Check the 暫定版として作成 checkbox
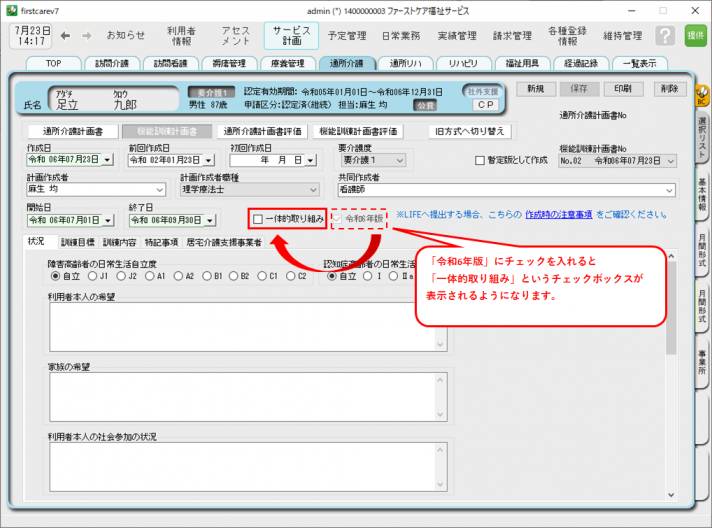 pos(480,160)
